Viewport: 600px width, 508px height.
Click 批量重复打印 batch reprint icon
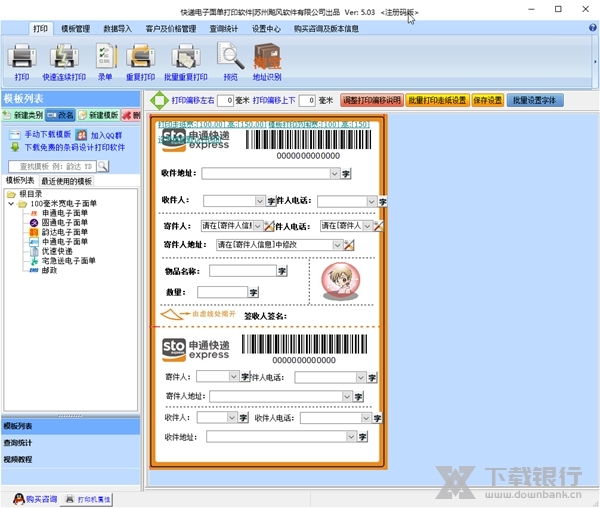pos(186,61)
